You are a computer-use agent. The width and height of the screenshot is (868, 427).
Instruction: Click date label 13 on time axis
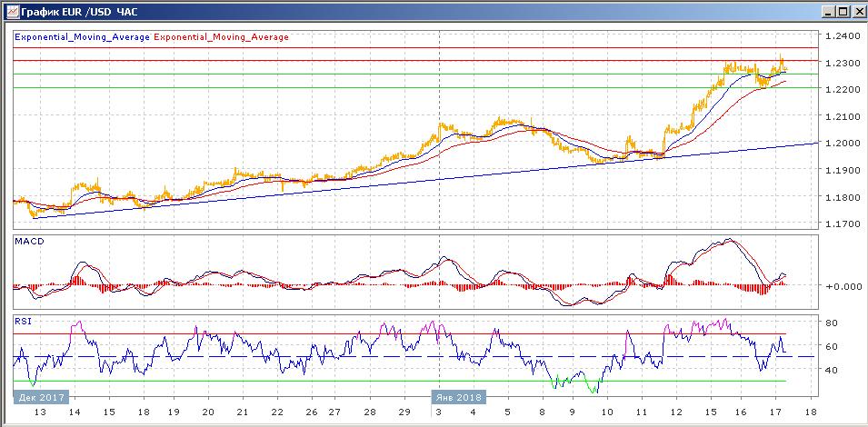[40, 412]
